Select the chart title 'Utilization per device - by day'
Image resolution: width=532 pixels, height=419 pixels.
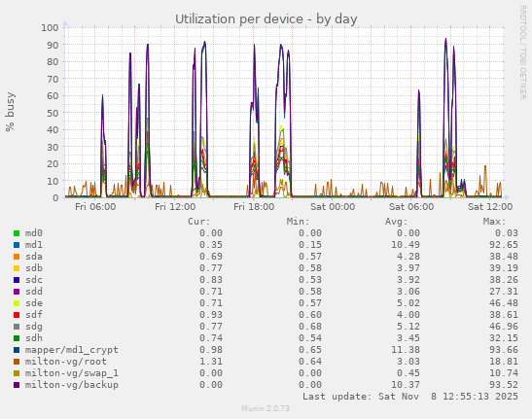click(266, 19)
